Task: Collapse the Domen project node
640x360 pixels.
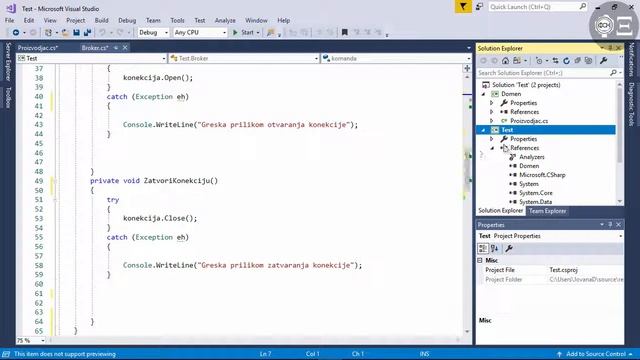Action: point(484,94)
